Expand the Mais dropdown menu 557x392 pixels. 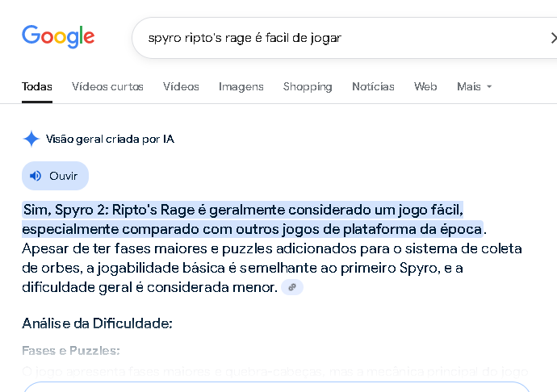[474, 86]
